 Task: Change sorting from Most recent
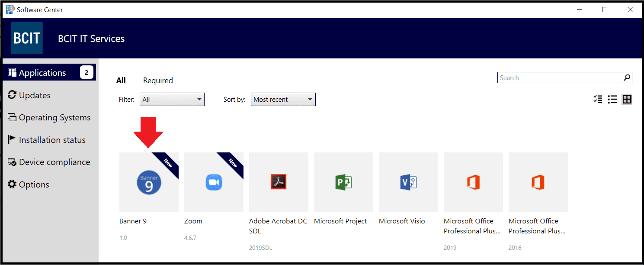283,99
